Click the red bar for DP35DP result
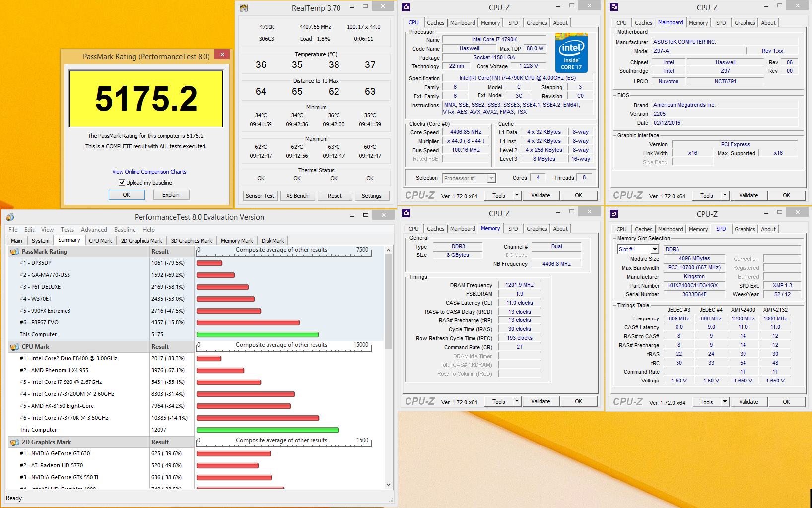Screen dimensions: 812x508 point(209,263)
